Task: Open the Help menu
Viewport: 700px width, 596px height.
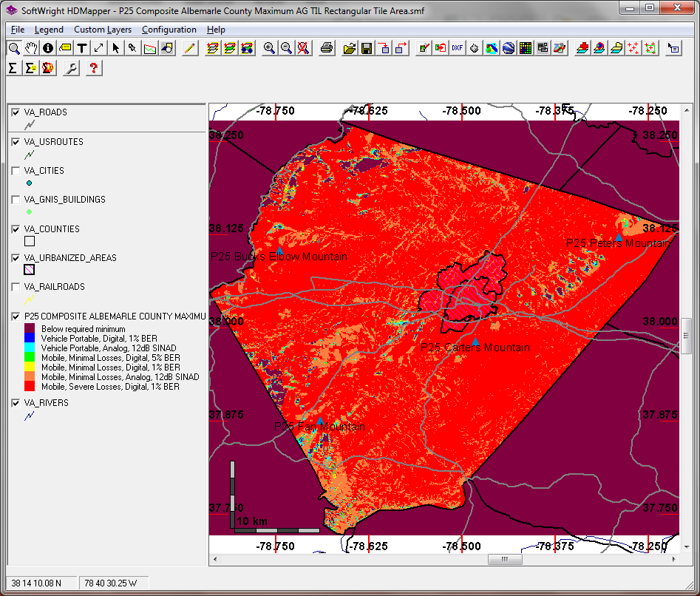Action: [x=216, y=30]
